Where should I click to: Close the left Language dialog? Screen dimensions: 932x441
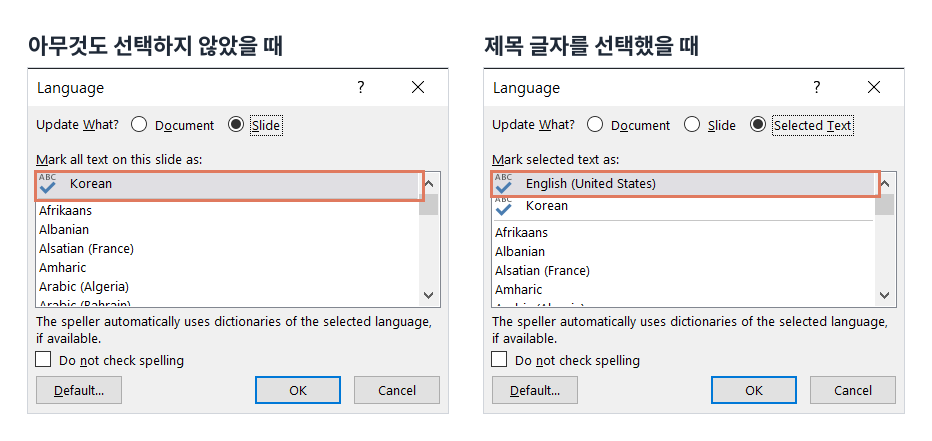click(x=418, y=88)
